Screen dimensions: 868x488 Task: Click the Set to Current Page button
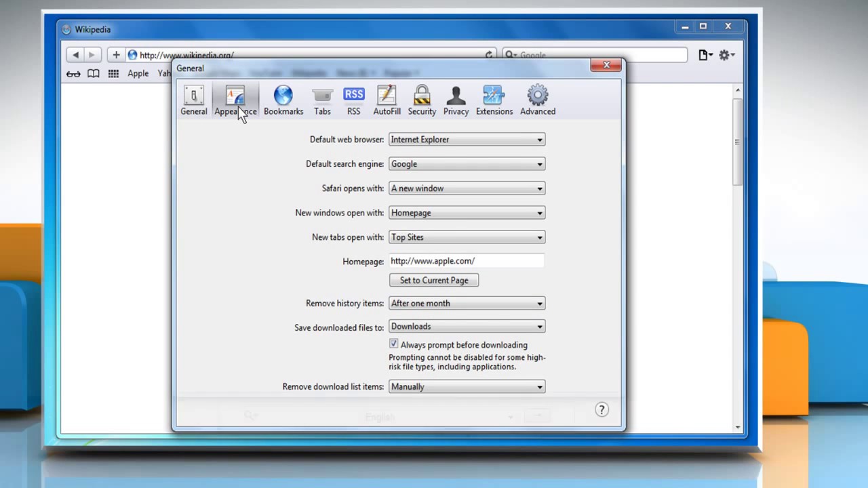[x=434, y=280]
